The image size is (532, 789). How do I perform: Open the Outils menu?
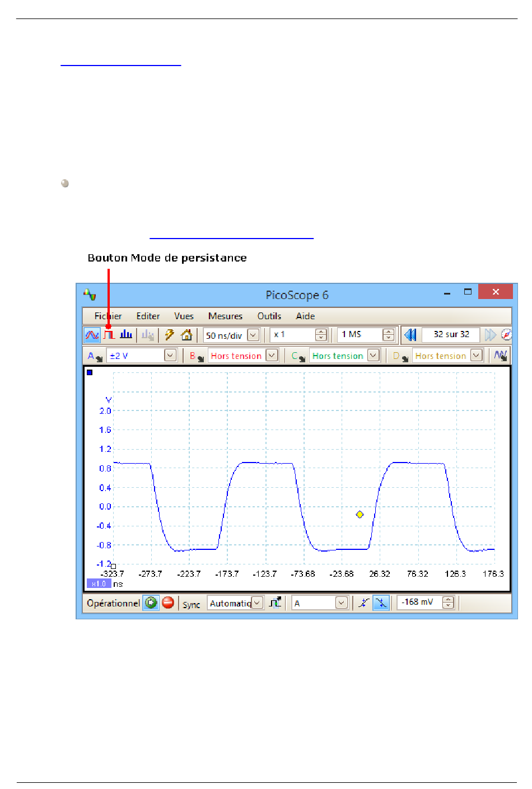click(269, 316)
